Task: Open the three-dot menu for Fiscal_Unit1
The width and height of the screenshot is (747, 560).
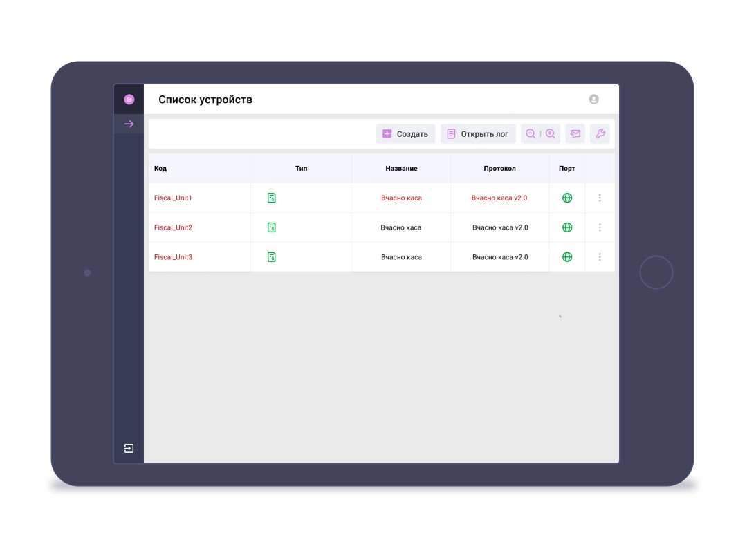Action: click(x=600, y=198)
